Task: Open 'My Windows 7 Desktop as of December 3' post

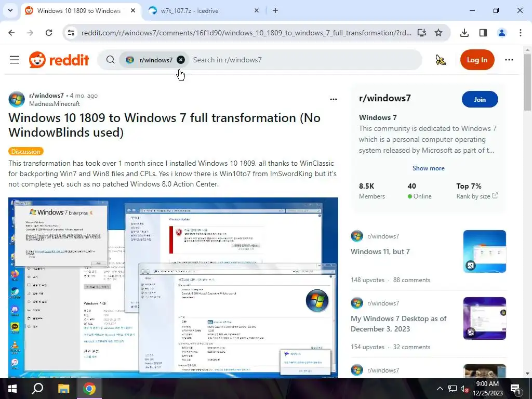Action: tap(398, 324)
